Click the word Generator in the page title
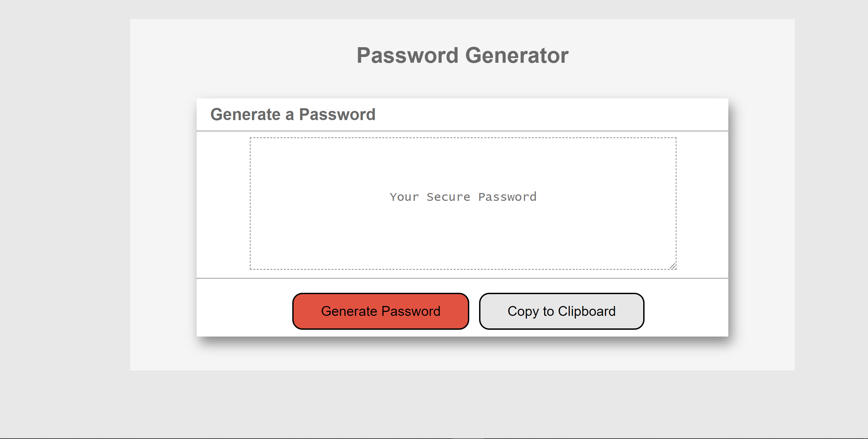The height and width of the screenshot is (439, 868). (x=517, y=55)
